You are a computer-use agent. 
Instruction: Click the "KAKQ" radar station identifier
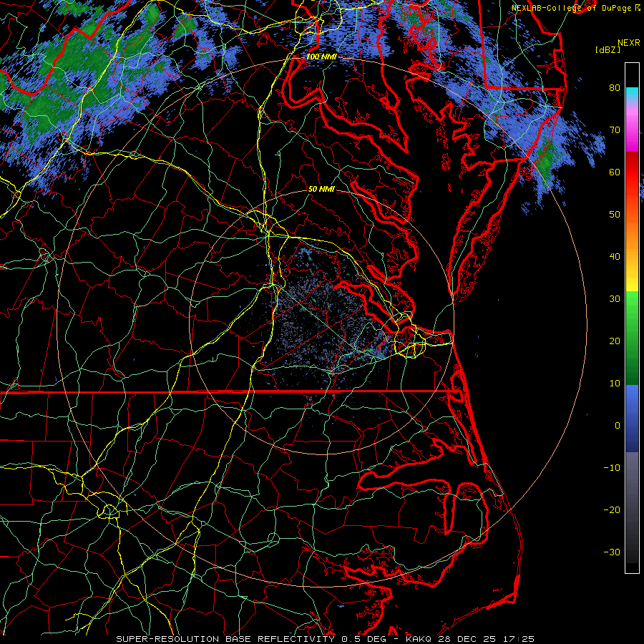pyautogui.click(x=419, y=639)
